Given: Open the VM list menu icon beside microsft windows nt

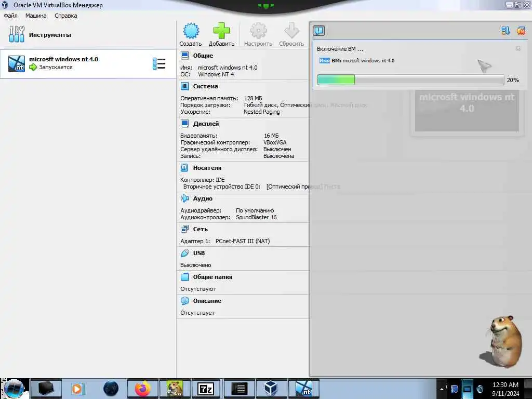Looking at the screenshot, I should tap(159, 64).
